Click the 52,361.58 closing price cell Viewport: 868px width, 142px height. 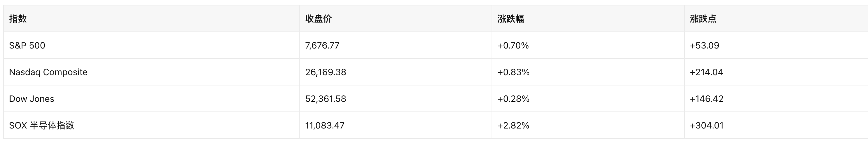coord(396,99)
